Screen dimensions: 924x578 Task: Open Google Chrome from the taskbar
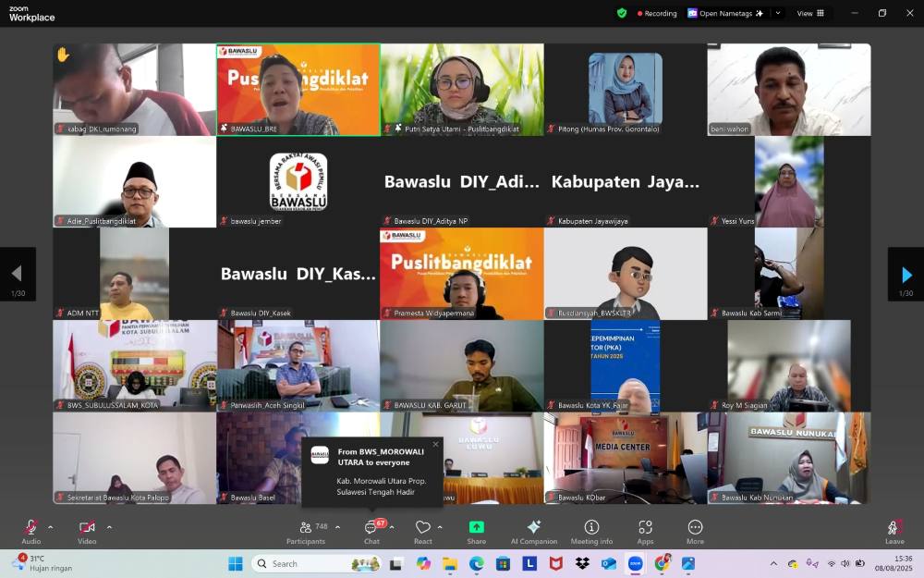pyautogui.click(x=662, y=564)
